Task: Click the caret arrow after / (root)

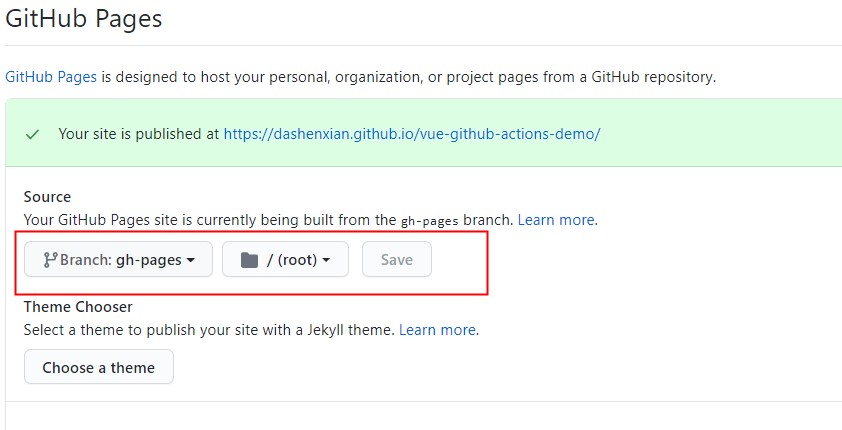Action: click(x=326, y=261)
